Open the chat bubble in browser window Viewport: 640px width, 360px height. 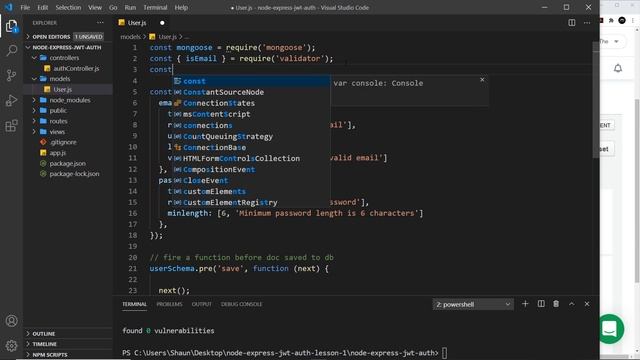point(610,329)
